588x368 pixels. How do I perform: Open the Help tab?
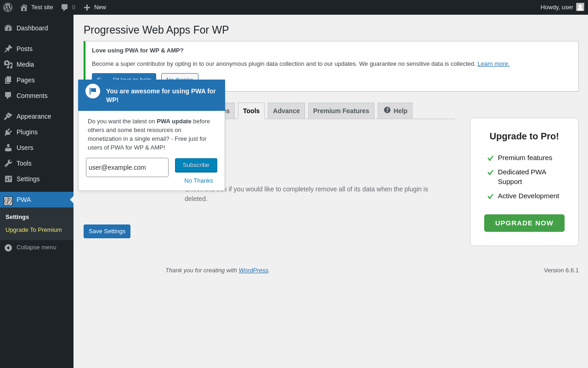pyautogui.click(x=395, y=111)
